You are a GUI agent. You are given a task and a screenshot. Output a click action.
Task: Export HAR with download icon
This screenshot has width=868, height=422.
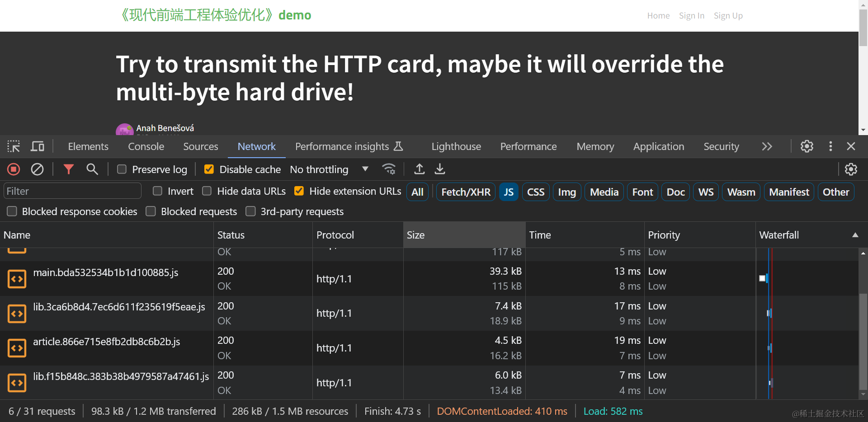click(x=440, y=169)
